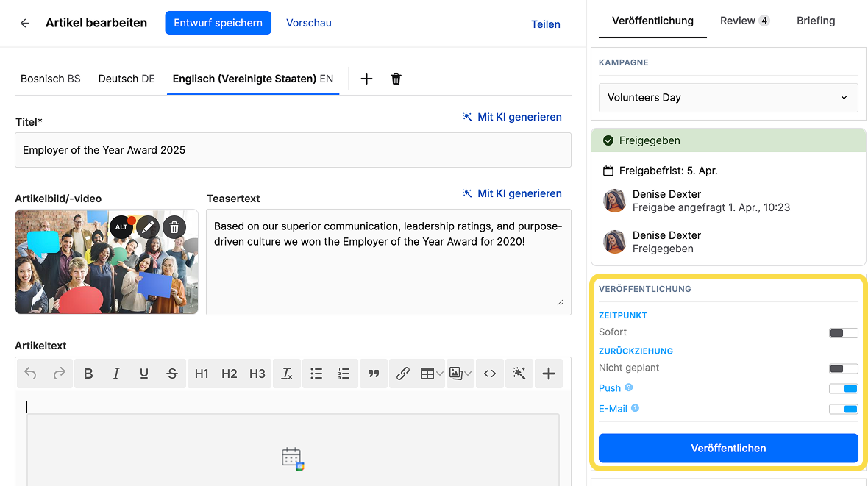Insert a hyperlink
The image size is (868, 486).
click(403, 374)
